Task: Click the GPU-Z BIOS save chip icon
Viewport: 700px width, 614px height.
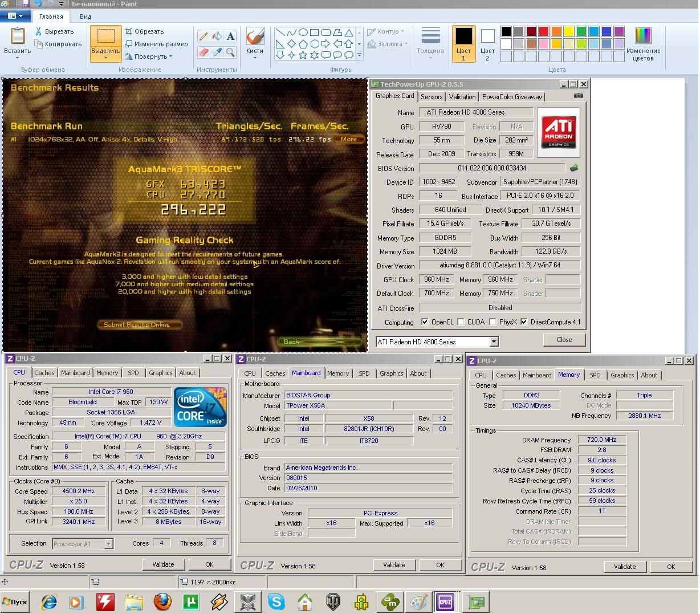Action: [574, 168]
